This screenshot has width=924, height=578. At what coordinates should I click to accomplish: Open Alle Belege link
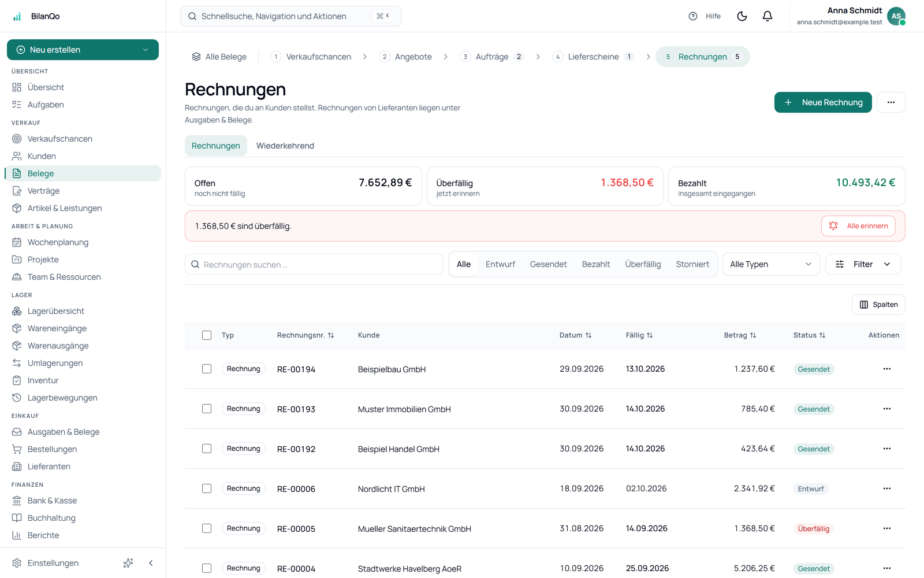[219, 57]
